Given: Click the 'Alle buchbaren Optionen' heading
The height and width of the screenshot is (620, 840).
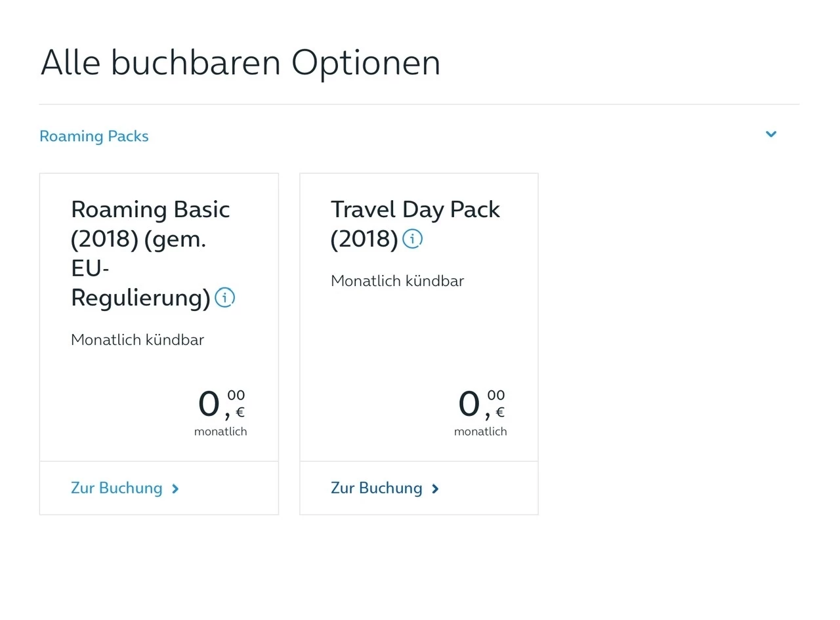Looking at the screenshot, I should coord(240,63).
